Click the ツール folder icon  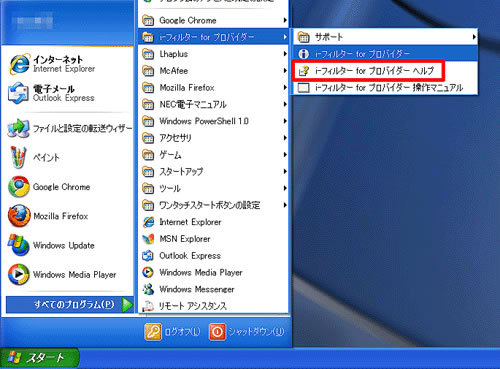coord(148,188)
